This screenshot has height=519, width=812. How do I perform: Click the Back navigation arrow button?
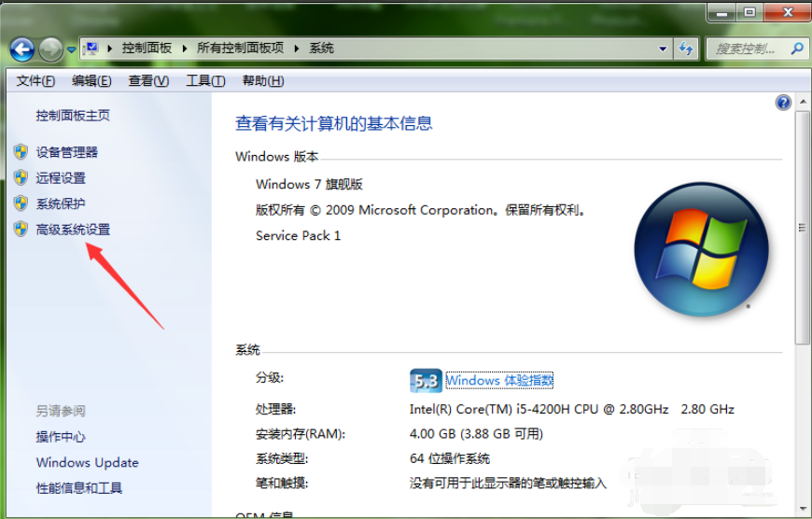[x=22, y=49]
